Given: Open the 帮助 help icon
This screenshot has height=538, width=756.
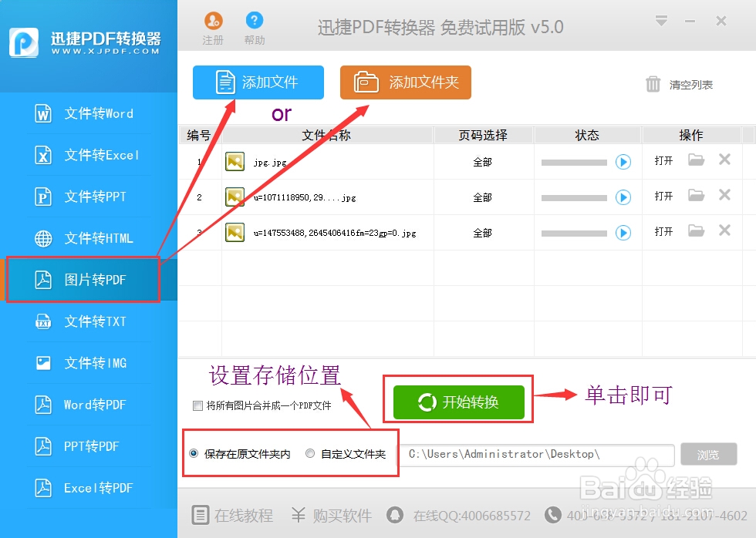Looking at the screenshot, I should tap(255, 25).
